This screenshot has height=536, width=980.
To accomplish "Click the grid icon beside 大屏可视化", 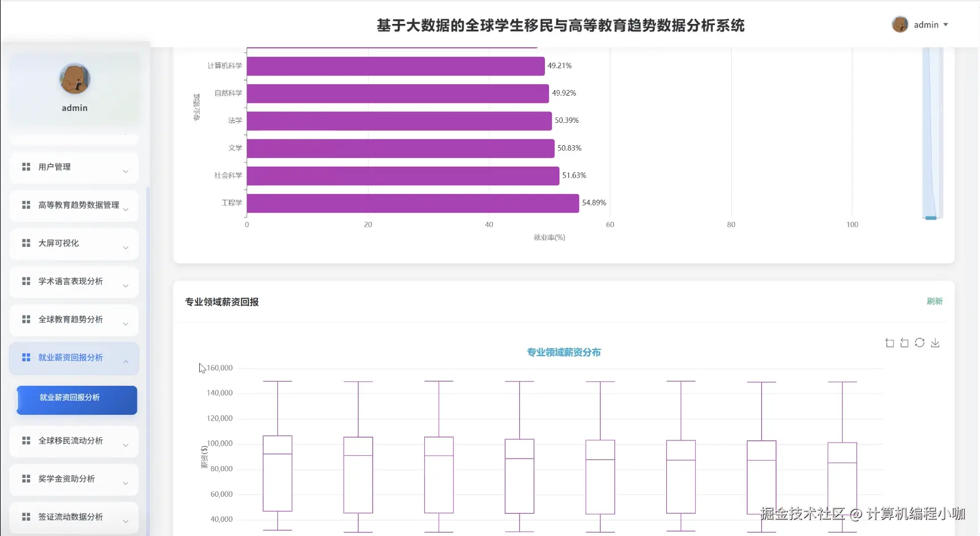I will (x=26, y=243).
